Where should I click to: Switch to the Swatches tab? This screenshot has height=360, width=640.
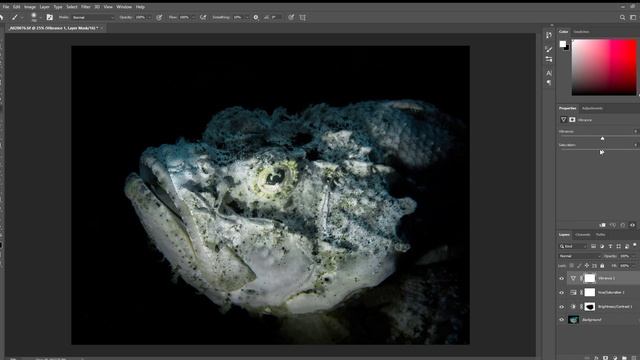pos(581,32)
